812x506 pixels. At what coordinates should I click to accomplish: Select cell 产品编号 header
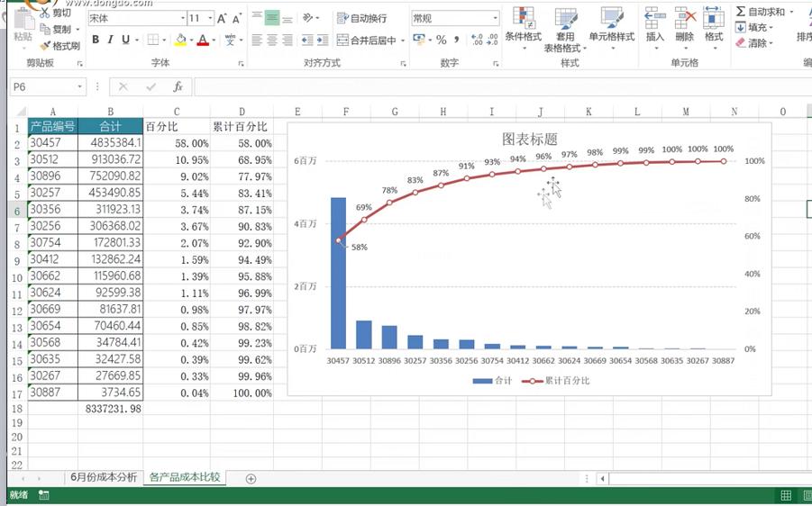coord(52,126)
